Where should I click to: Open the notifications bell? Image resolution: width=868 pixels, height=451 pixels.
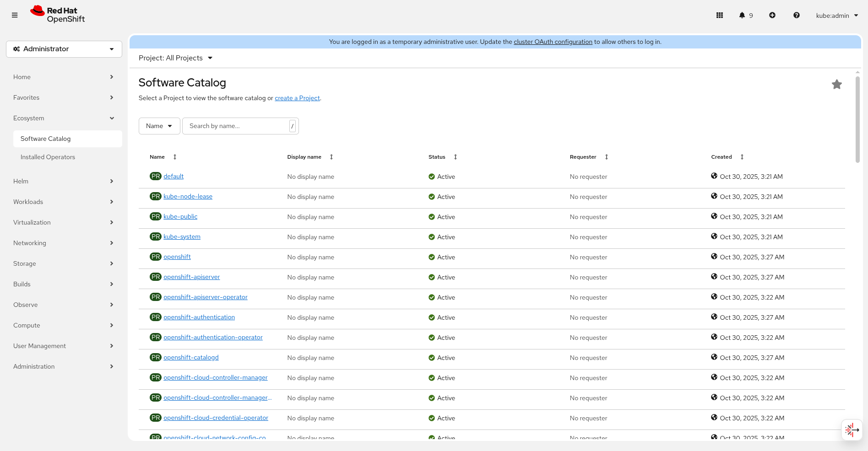coord(742,15)
